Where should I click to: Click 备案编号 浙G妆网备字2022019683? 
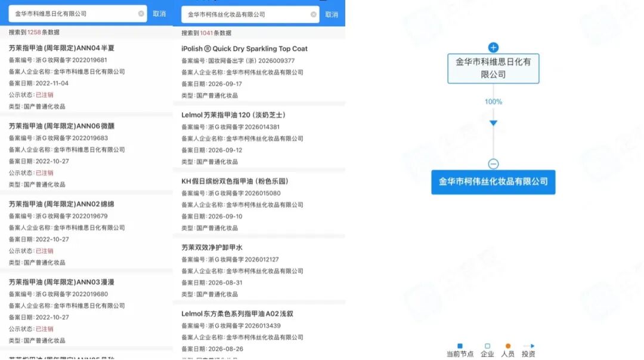click(58, 139)
